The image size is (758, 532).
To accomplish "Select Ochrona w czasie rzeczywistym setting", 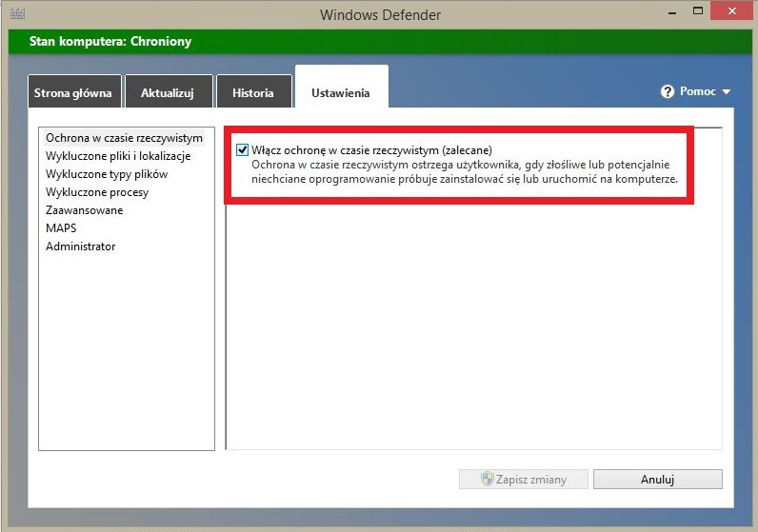I will point(124,138).
